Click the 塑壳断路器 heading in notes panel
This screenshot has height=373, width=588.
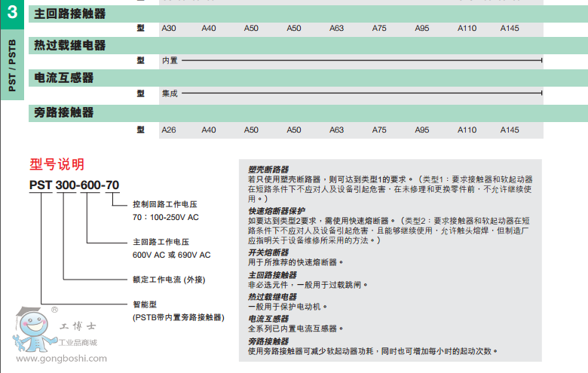pos(268,170)
